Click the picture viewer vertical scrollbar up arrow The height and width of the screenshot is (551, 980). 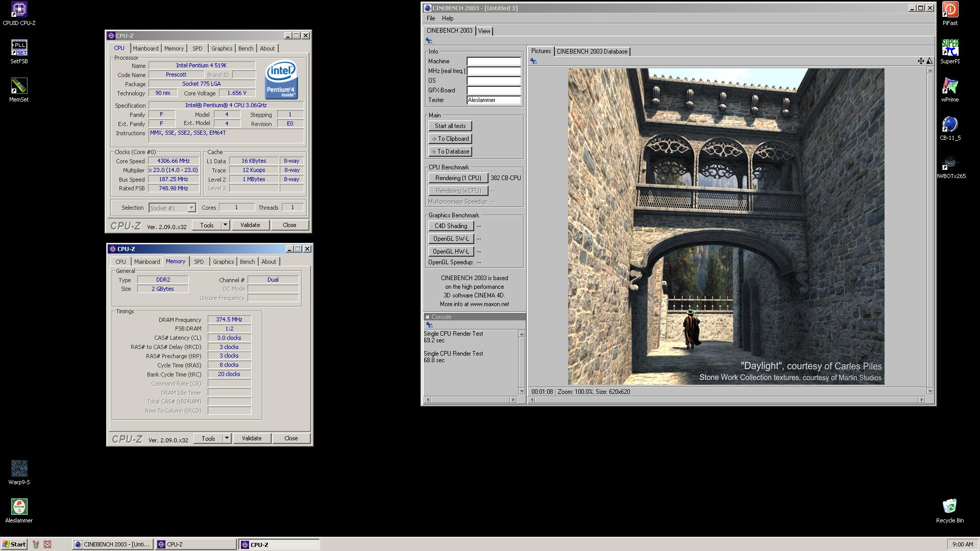930,70
